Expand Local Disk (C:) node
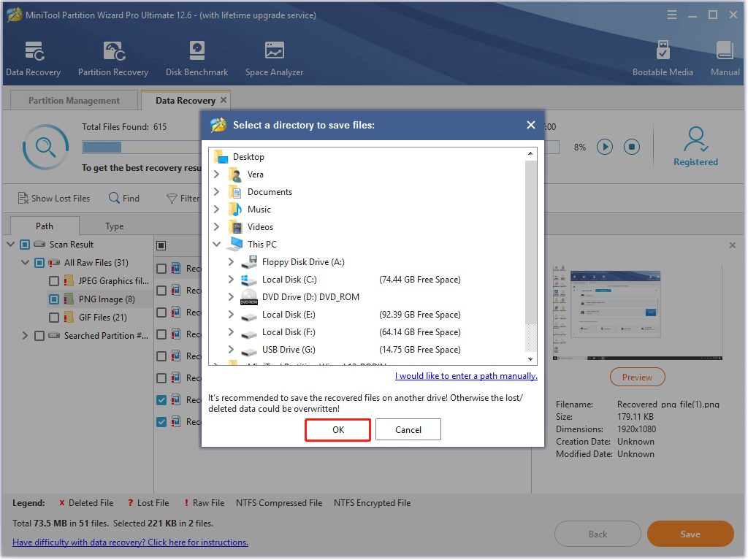 tap(232, 279)
